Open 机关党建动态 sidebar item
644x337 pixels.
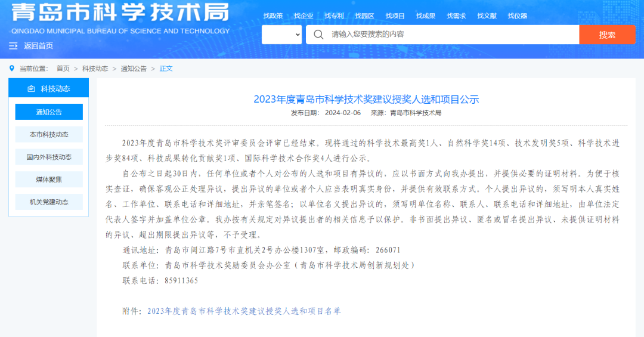click(49, 202)
